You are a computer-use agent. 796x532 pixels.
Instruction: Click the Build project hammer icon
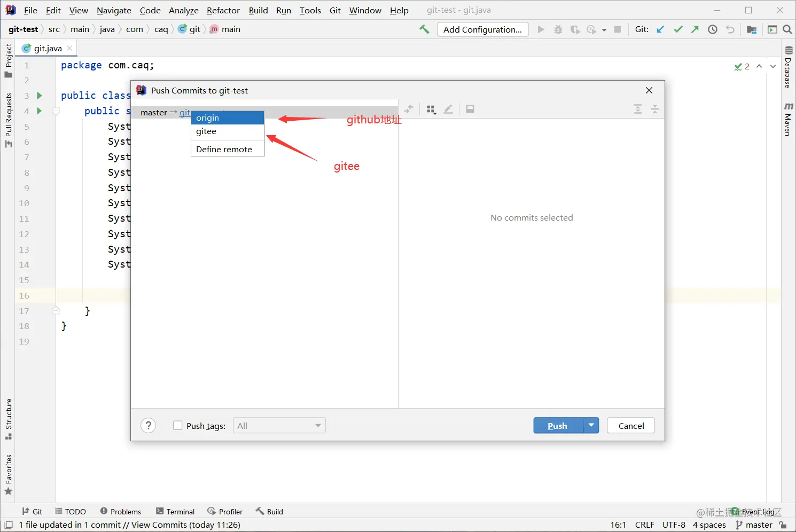pos(424,29)
